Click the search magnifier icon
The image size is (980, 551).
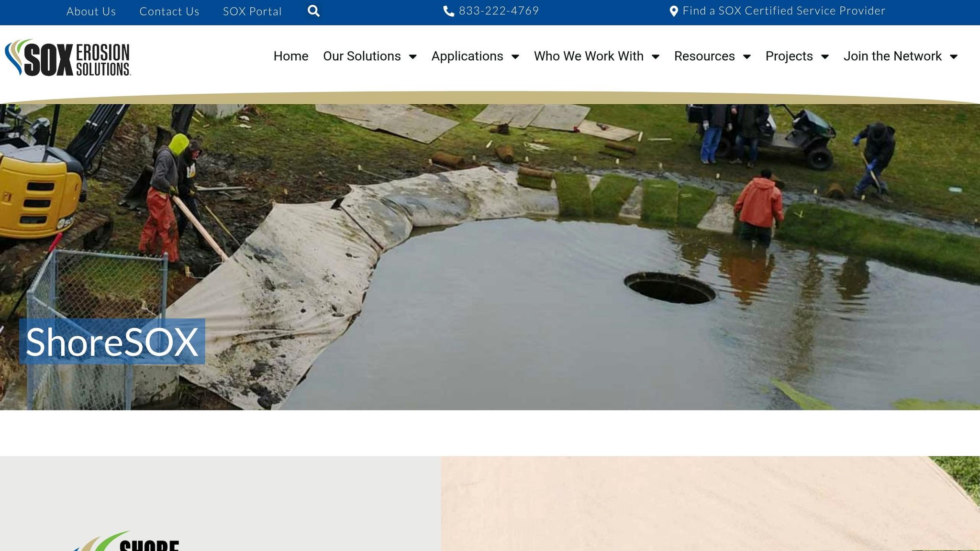click(313, 11)
